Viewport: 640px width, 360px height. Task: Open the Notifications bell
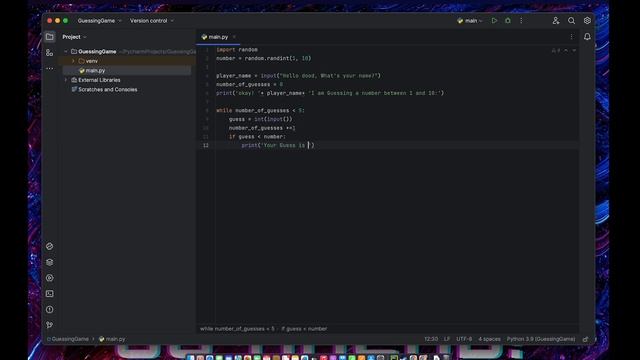coord(587,37)
